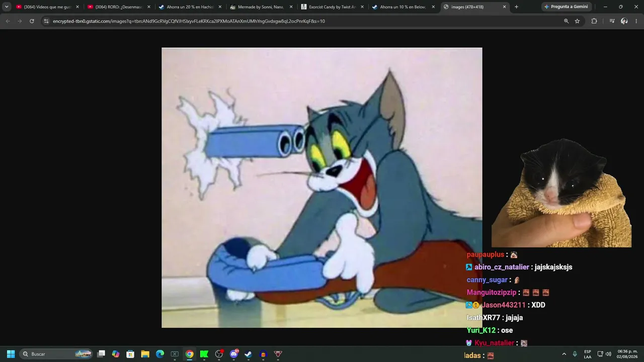The image size is (644, 362).
Task: Open the Kick app from the taskbar
Action: (204, 354)
